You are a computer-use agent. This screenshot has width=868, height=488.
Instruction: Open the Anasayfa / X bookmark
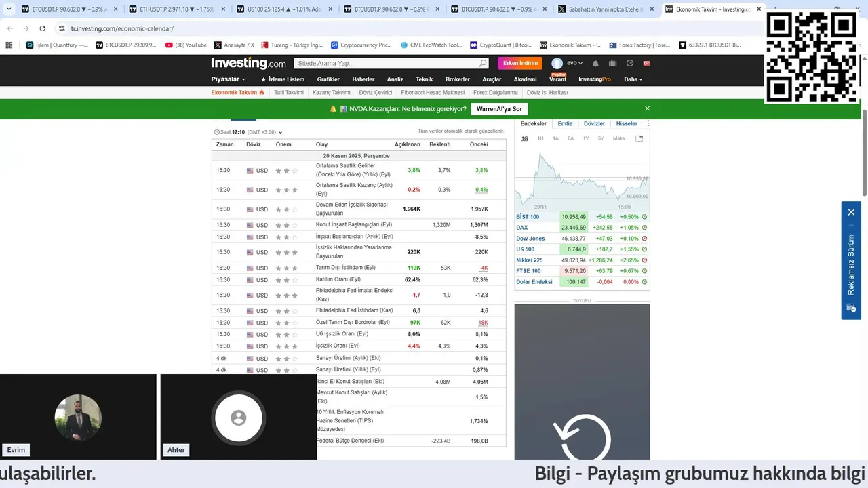[x=234, y=45]
